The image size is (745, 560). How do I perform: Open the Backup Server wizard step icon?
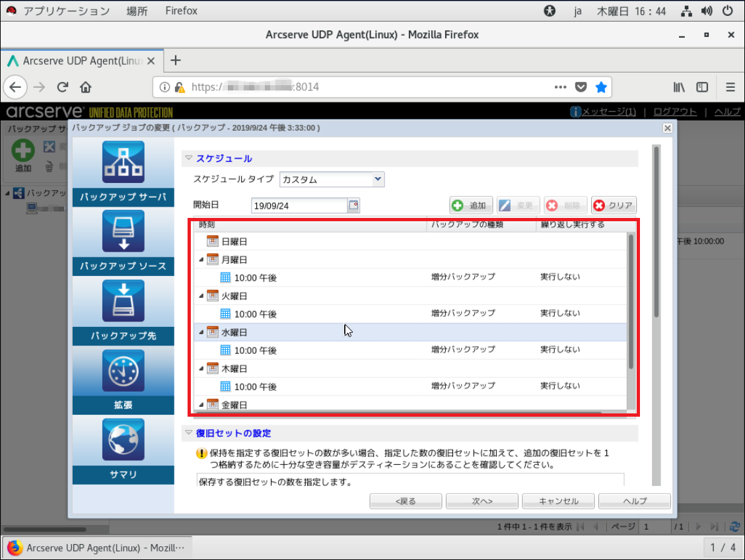coord(123,162)
